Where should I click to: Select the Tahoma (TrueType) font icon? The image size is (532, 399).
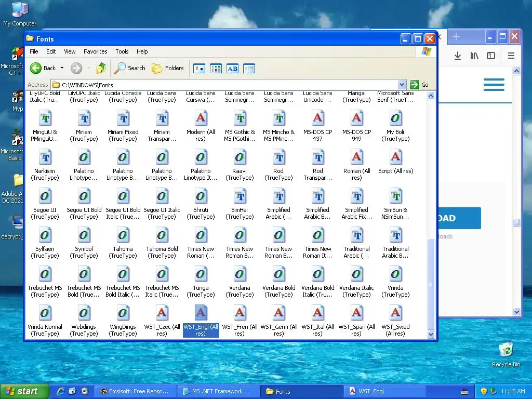(123, 234)
